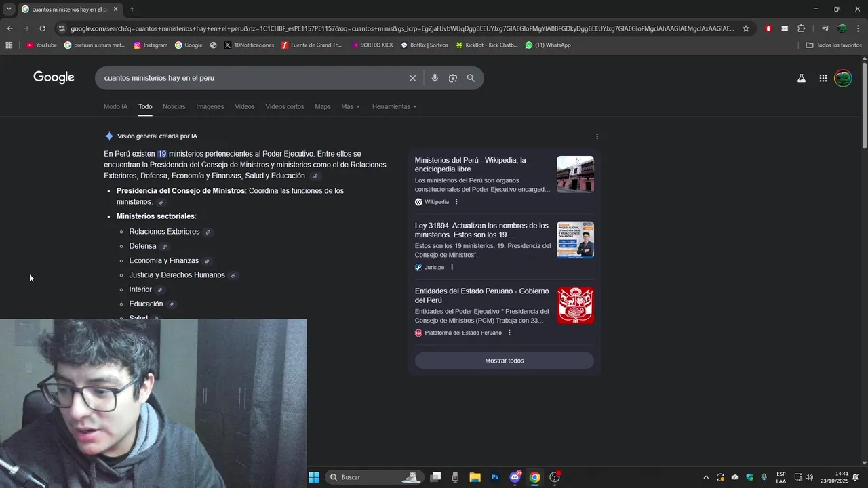Switch to Modo IA tab
Viewport: 868px width, 488px height.
click(115, 106)
